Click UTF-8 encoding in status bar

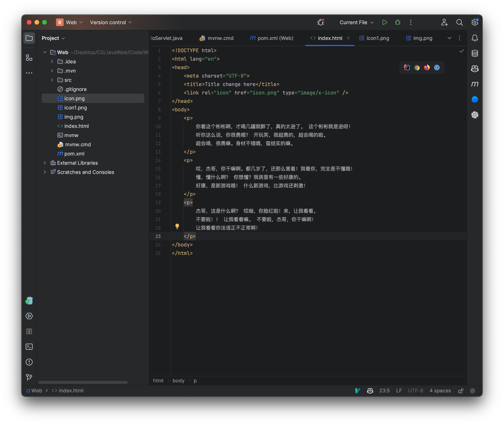(x=415, y=391)
